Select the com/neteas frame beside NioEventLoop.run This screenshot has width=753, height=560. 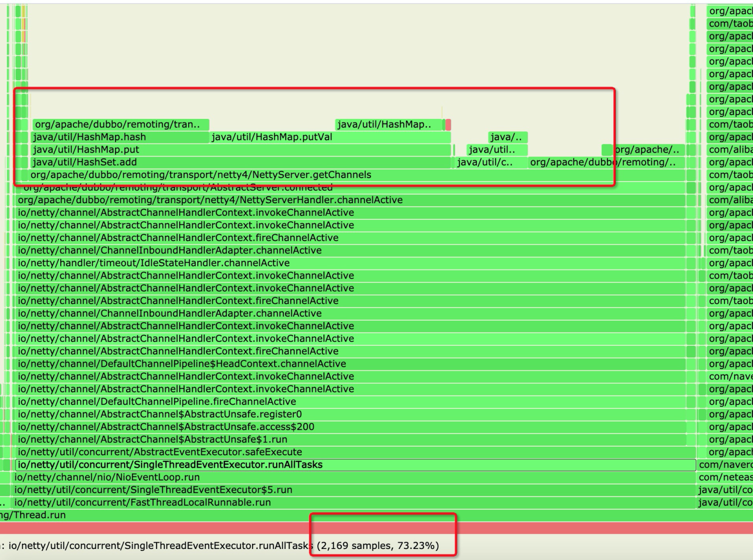725,477
